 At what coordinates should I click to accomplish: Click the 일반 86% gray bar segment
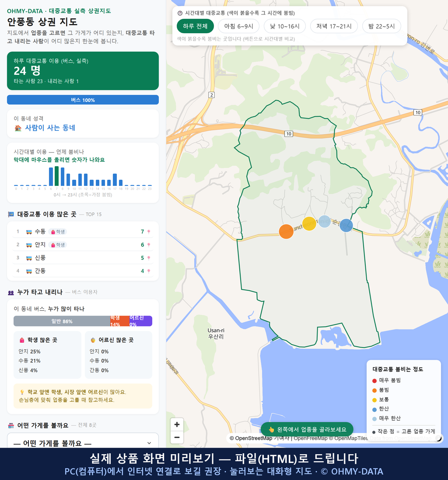coord(62,321)
